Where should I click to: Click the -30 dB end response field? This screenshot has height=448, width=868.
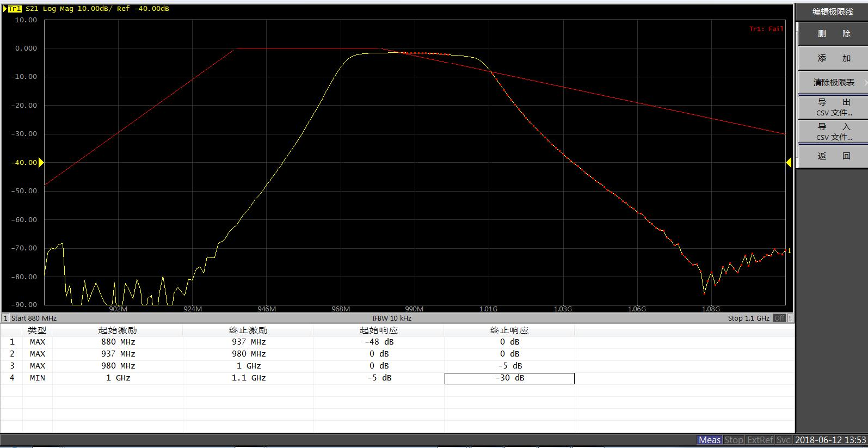[x=509, y=378]
